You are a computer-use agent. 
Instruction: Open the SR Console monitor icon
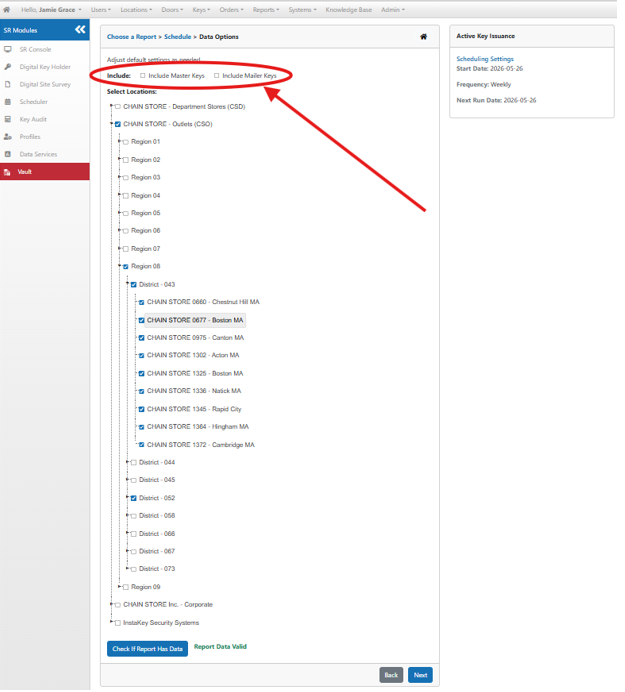pyautogui.click(x=8, y=49)
